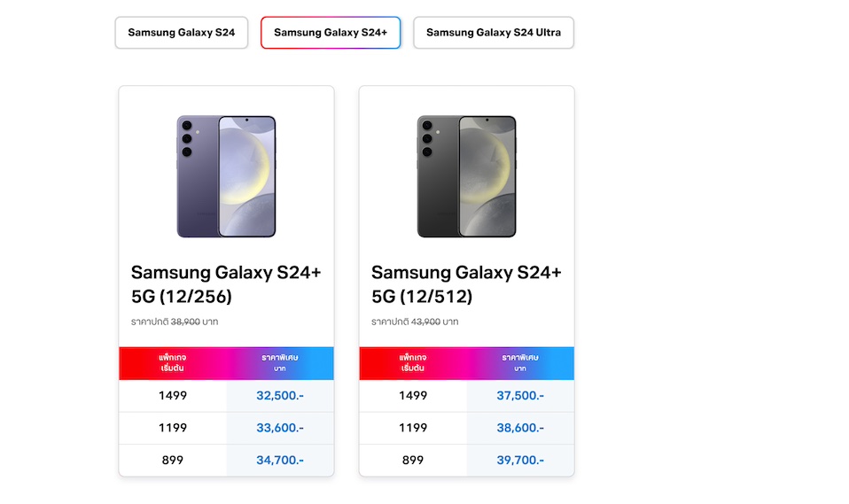Click the violet Galaxy S24+ phone image
The height and width of the screenshot is (504, 849).
[226, 176]
